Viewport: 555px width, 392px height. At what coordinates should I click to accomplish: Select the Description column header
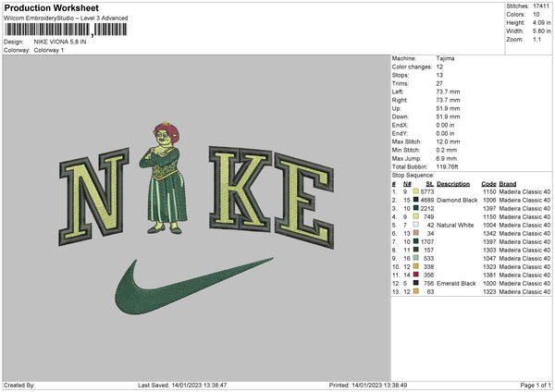point(453,184)
